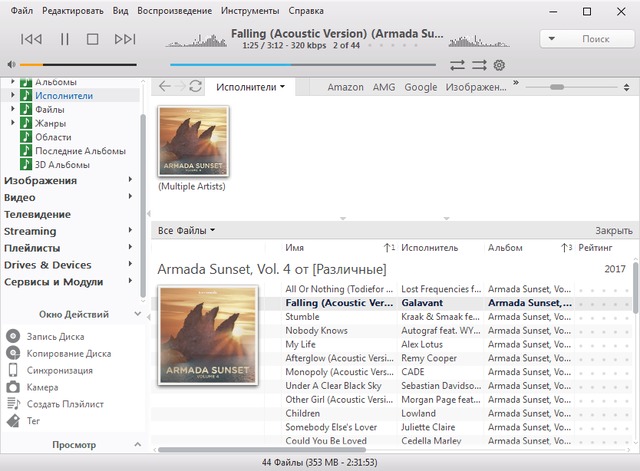The width and height of the screenshot is (640, 471).
Task: Pause playback of the current track
Action: 64,39
